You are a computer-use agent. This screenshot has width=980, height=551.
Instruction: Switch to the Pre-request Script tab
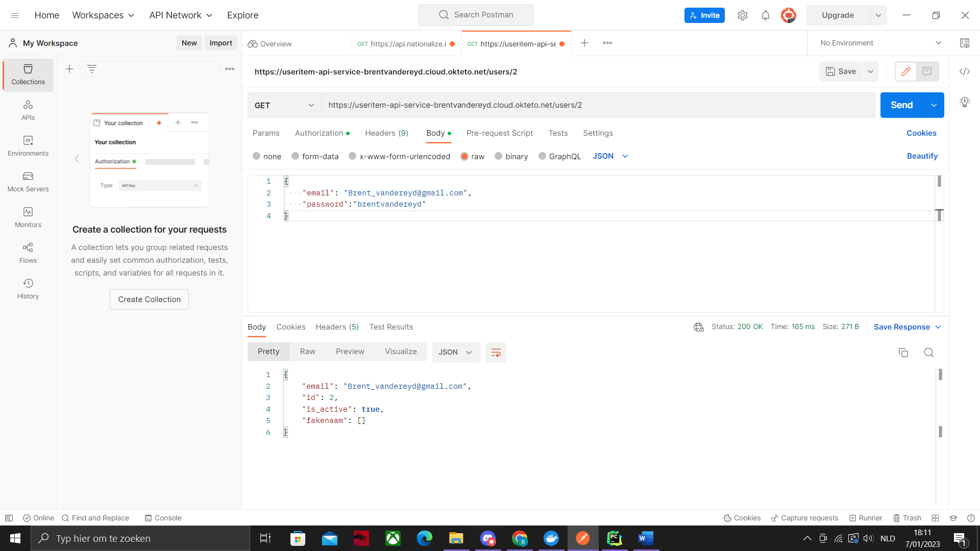(499, 133)
